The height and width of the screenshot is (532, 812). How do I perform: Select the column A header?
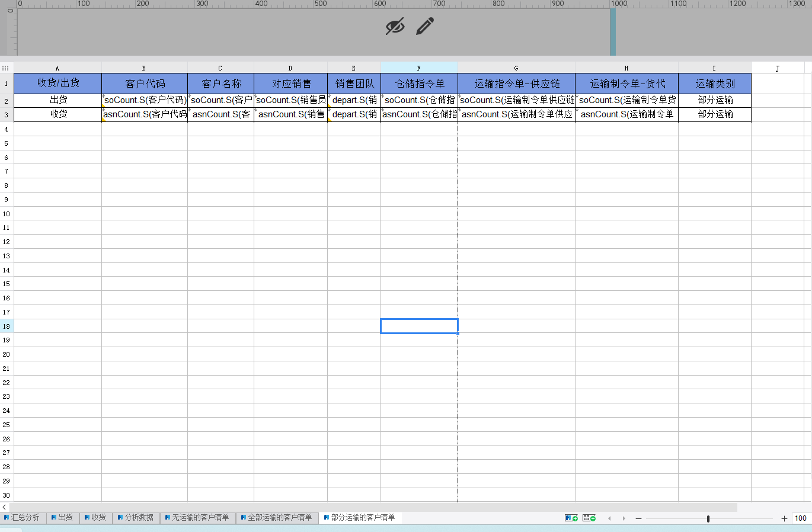click(x=57, y=68)
